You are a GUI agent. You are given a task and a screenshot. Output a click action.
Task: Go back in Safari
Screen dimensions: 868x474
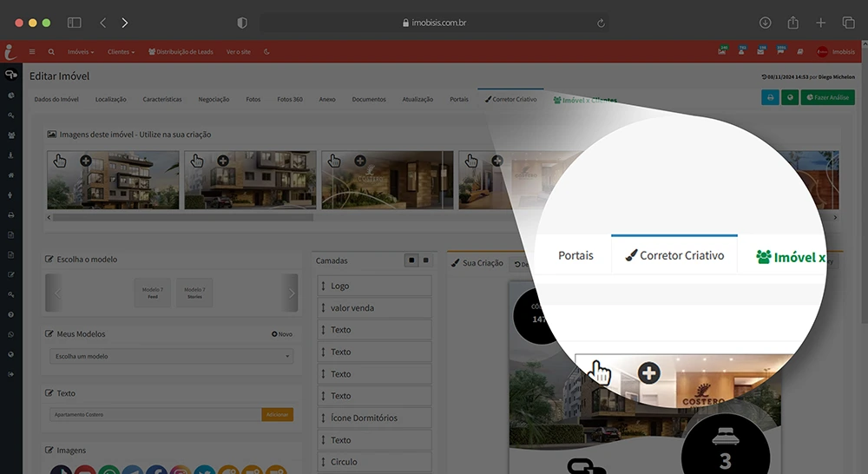coord(103,23)
